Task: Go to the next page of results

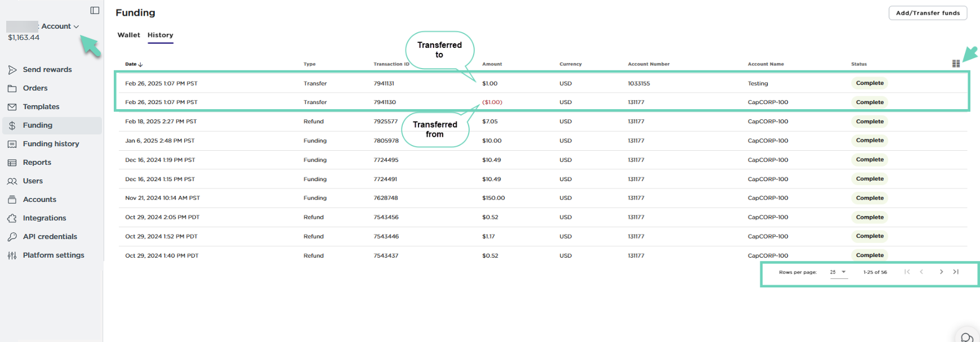Action: [x=941, y=272]
